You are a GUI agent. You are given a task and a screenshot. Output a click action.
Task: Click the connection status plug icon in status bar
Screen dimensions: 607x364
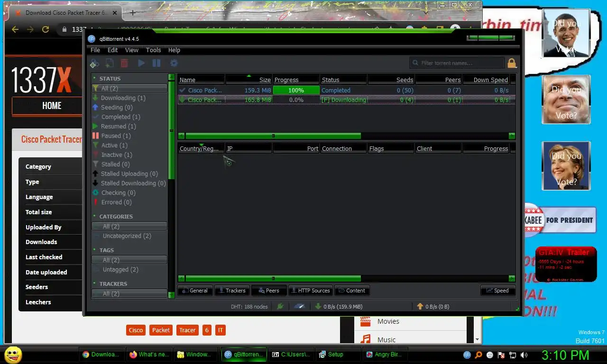[x=280, y=307]
